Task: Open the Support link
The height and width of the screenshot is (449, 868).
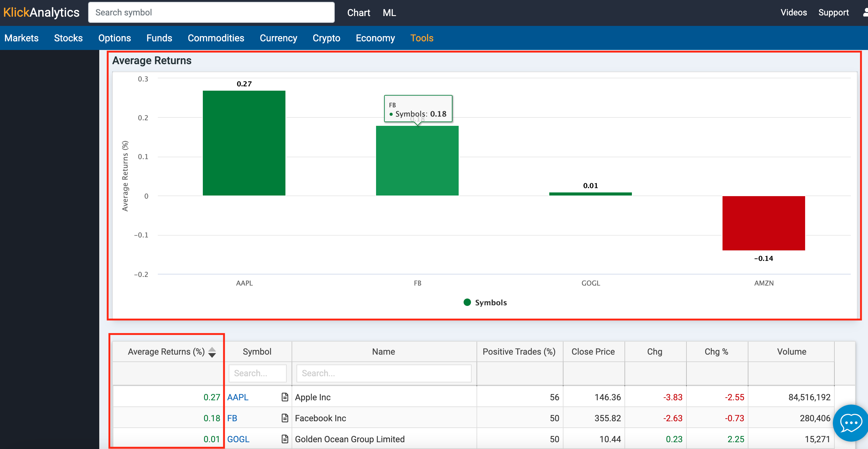Action: click(x=833, y=12)
